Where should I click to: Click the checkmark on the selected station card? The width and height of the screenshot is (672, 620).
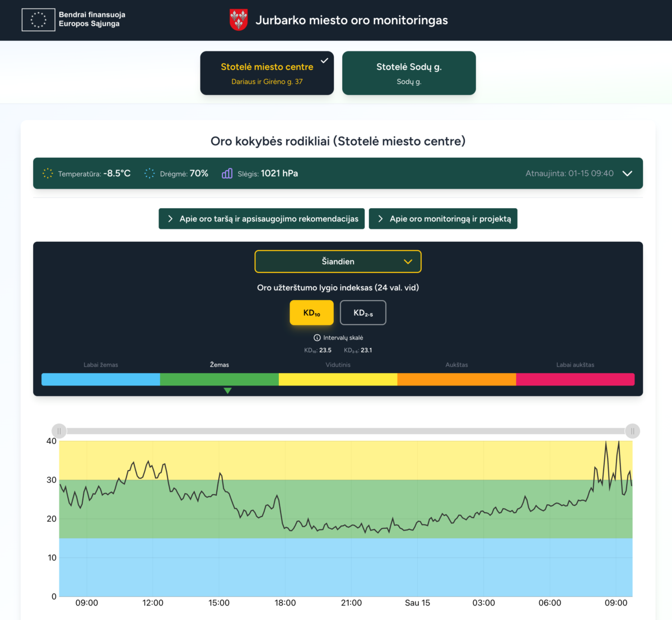pos(324,60)
